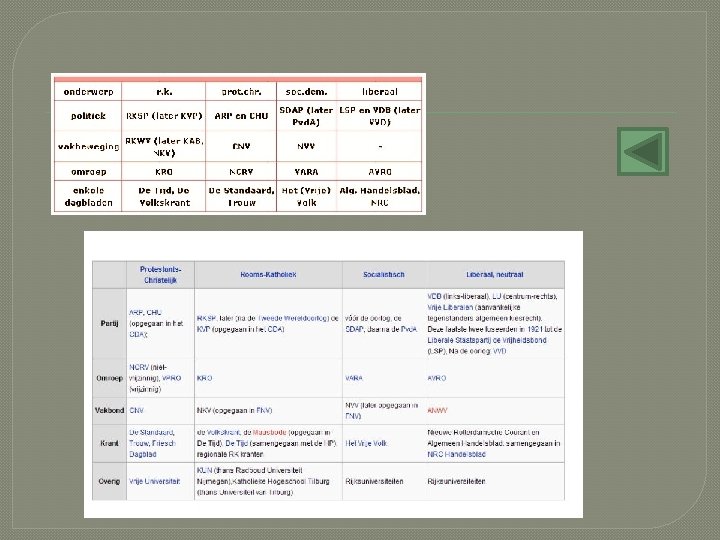Viewport: 720px width, 540px height.
Task: Follow the NRC Handelsblad link
Action: tap(456, 455)
